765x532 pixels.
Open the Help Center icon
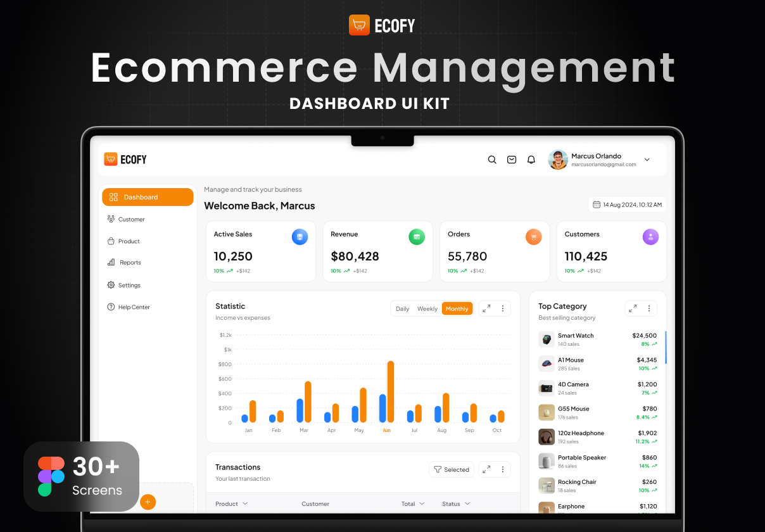pos(111,307)
